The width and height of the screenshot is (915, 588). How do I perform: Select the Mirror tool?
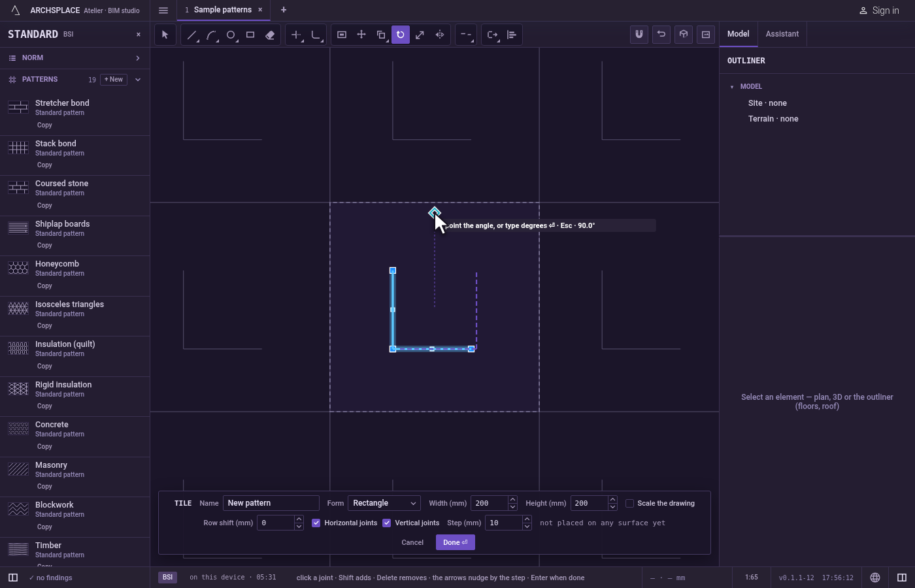440,35
